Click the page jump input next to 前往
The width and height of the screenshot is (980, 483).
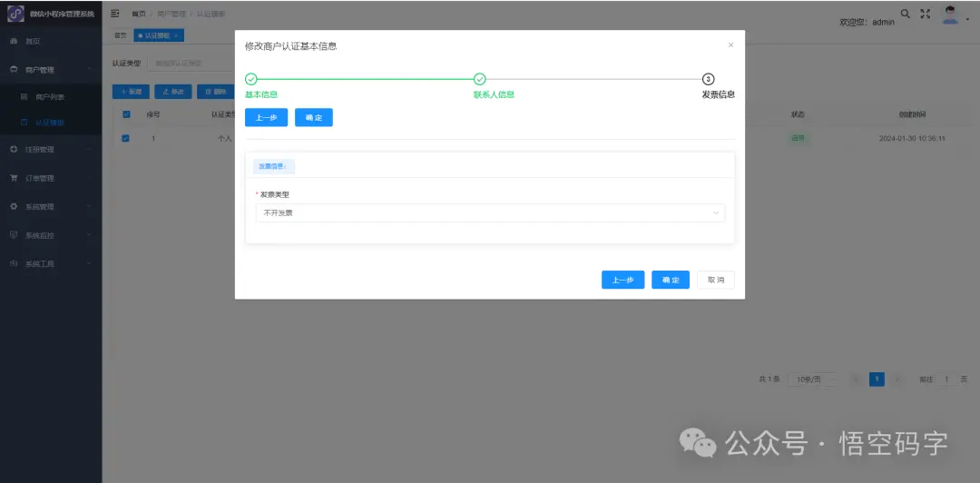pos(946,379)
